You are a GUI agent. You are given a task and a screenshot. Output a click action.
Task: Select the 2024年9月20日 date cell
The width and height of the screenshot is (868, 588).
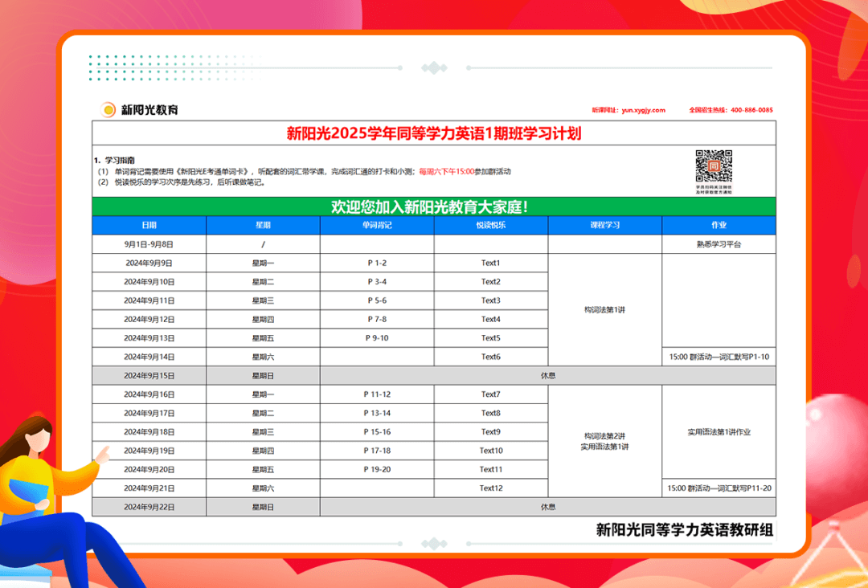149,469
